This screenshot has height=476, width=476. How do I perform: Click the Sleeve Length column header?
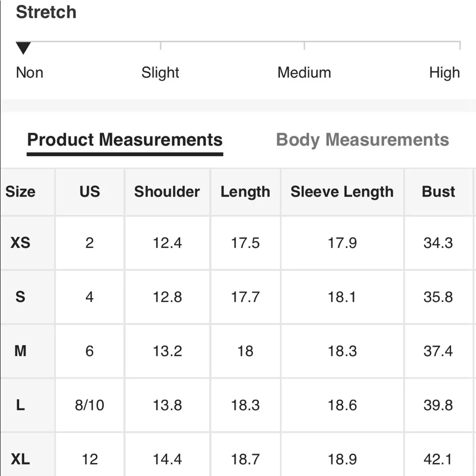342,192
